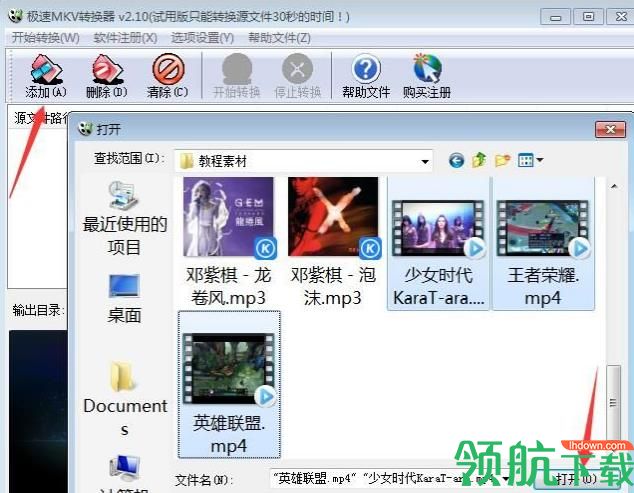Open the Documents folder place
This screenshot has height=493, width=634.
tap(125, 398)
